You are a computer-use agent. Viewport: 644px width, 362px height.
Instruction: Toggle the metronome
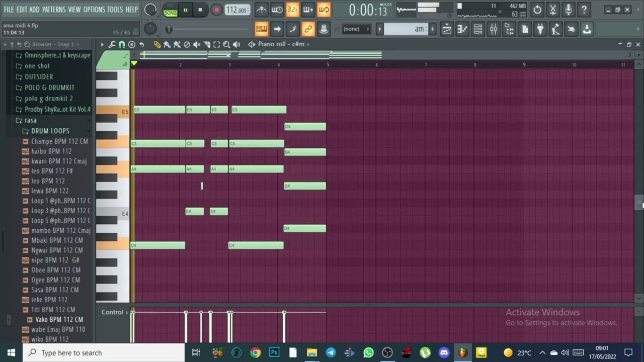(x=261, y=10)
